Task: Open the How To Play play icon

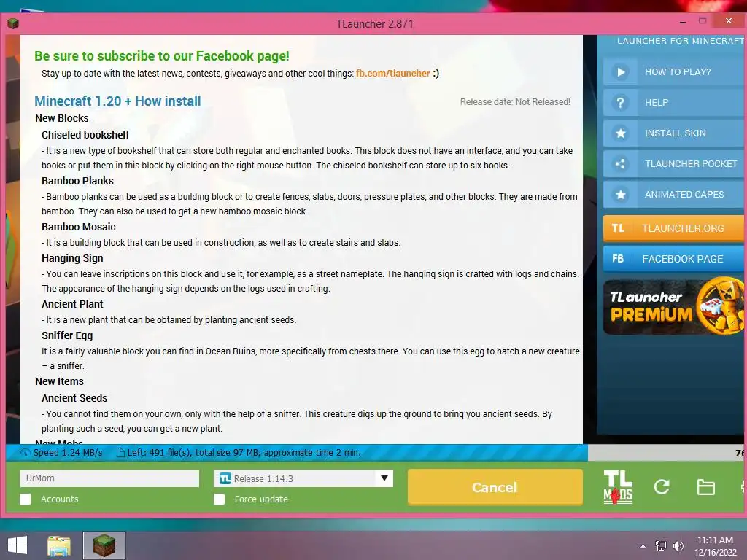Action: click(620, 72)
